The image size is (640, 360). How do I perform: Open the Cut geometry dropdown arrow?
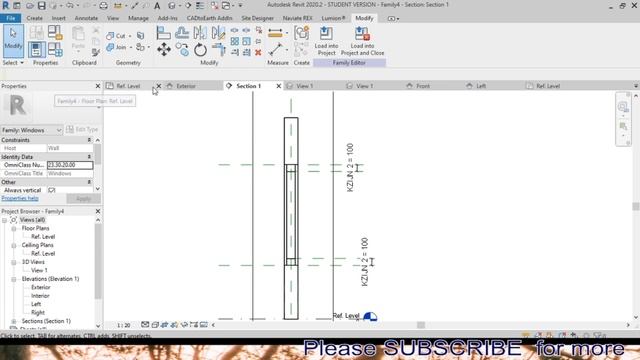(130, 36)
